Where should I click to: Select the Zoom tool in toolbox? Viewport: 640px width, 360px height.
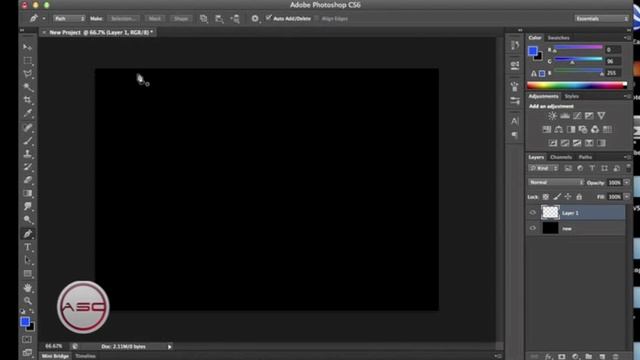(27, 301)
